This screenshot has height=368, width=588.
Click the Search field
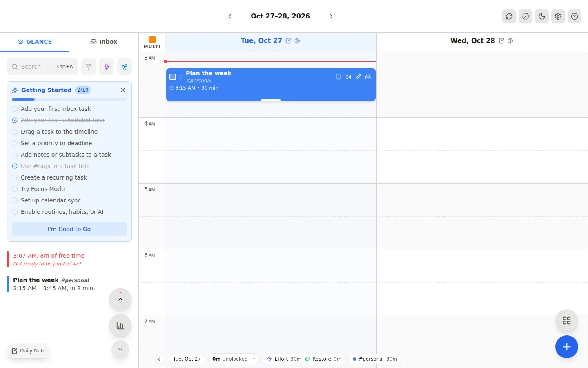point(42,67)
